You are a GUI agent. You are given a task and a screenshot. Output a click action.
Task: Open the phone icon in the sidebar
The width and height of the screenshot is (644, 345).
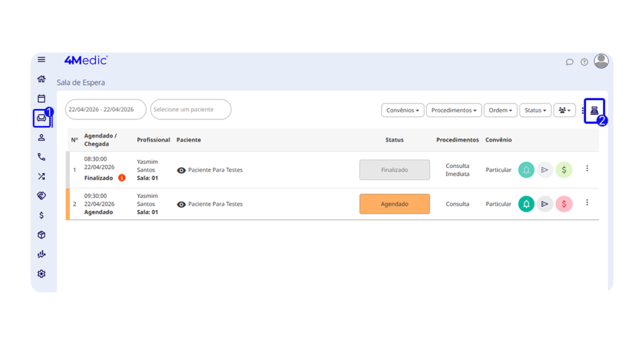(42, 157)
